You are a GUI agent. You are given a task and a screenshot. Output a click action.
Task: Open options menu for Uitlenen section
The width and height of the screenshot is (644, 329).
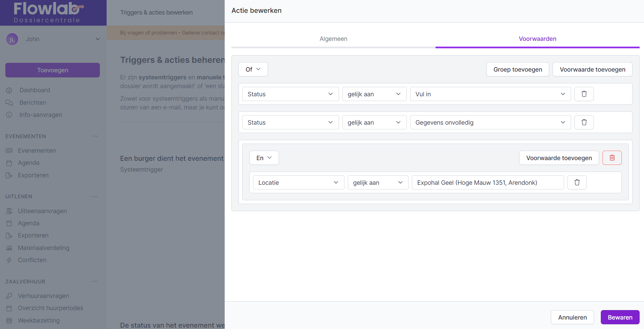click(95, 196)
